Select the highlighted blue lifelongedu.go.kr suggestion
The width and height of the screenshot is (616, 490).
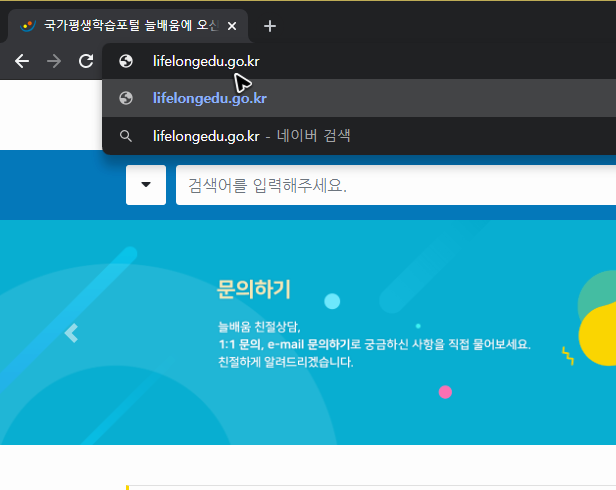tap(359, 98)
